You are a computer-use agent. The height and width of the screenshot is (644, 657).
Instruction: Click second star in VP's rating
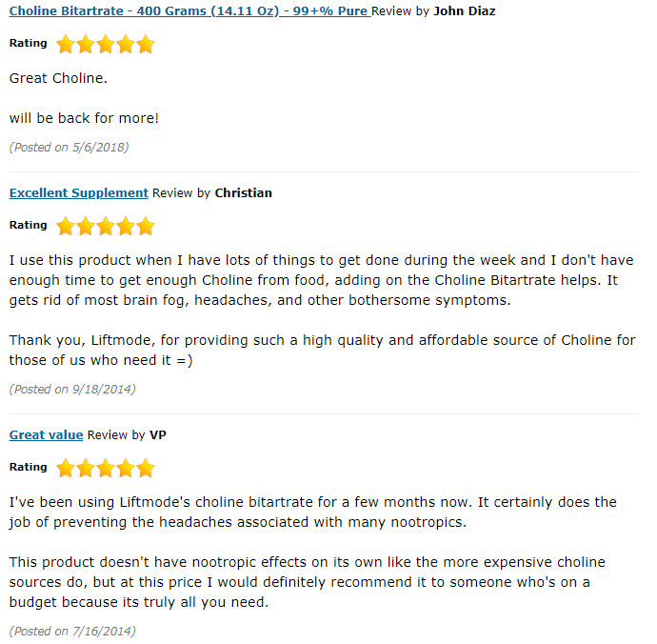point(86,468)
